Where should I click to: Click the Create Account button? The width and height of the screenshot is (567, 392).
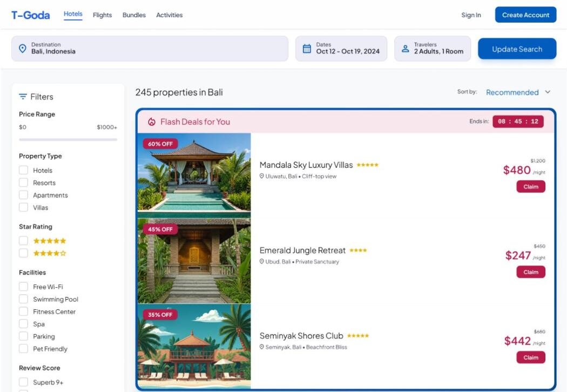click(526, 15)
